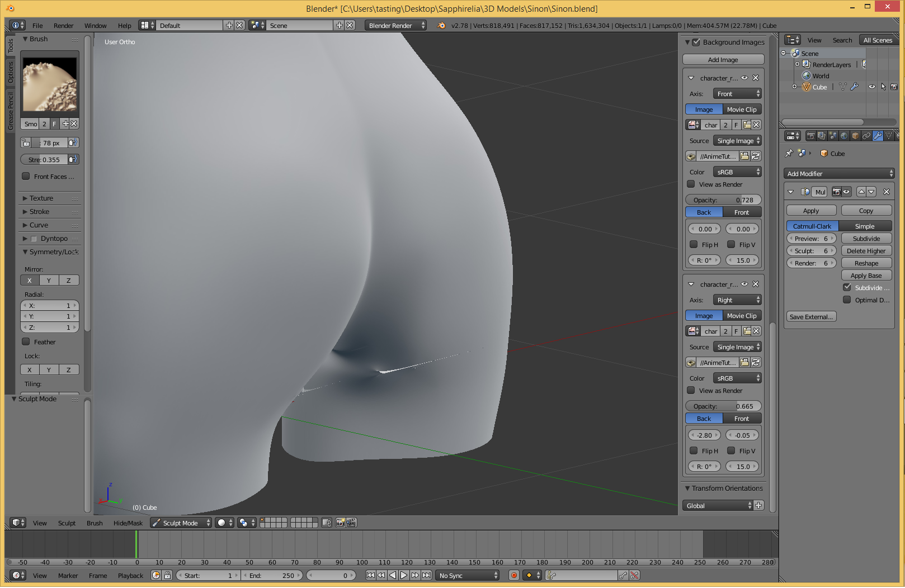Delete the multires modifier with the X icon

(887, 192)
